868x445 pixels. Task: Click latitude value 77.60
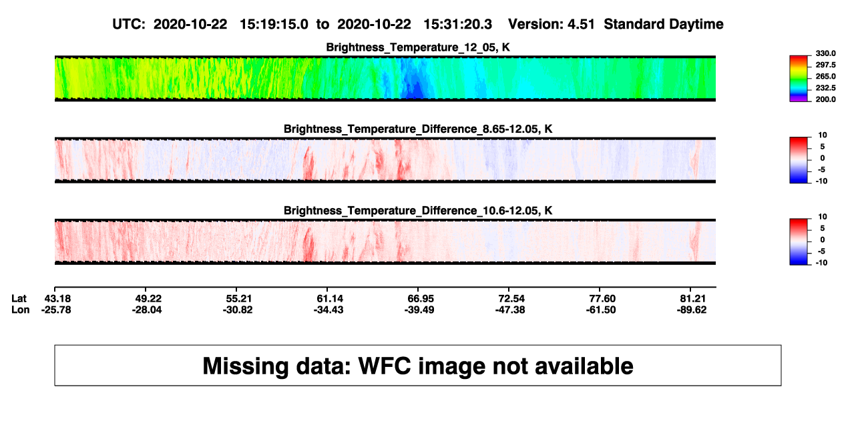pos(602,298)
